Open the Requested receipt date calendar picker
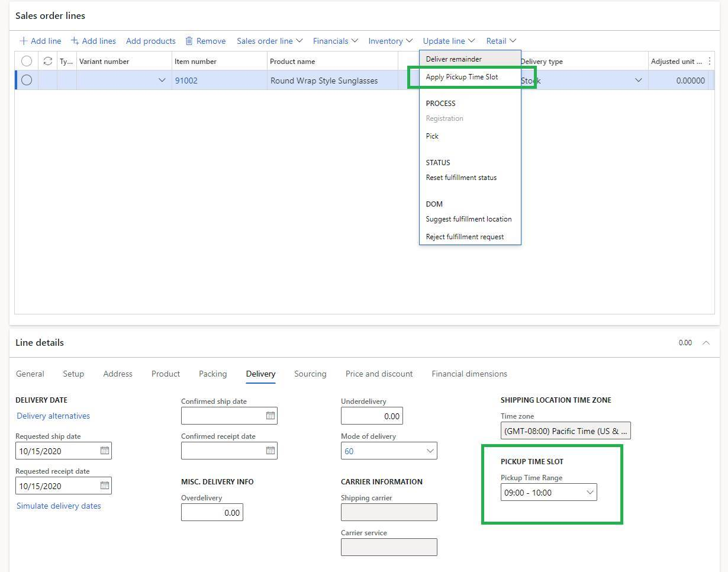728x572 pixels. pos(105,486)
